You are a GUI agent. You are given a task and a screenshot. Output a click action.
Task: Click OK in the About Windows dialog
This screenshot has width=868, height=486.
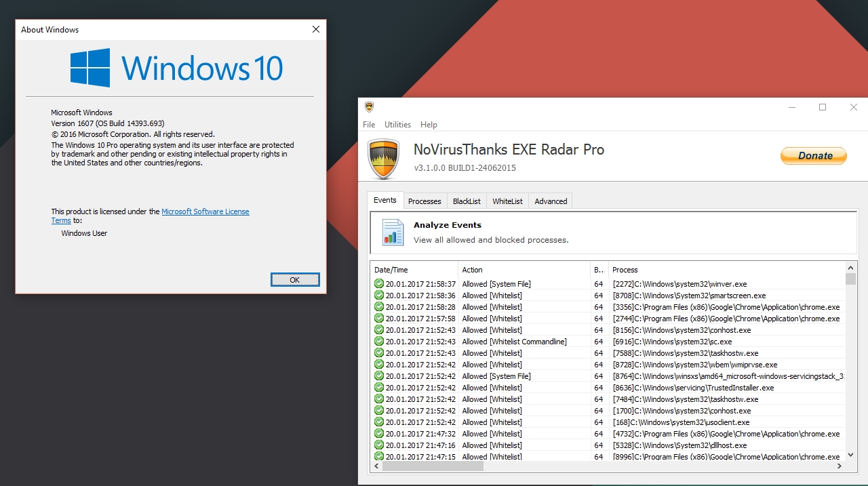coord(295,280)
